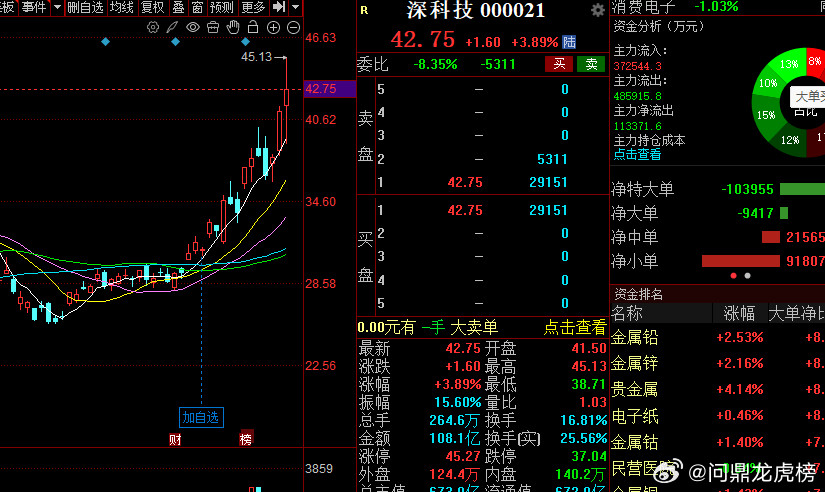Click the 45.13 high price label

(x=256, y=57)
